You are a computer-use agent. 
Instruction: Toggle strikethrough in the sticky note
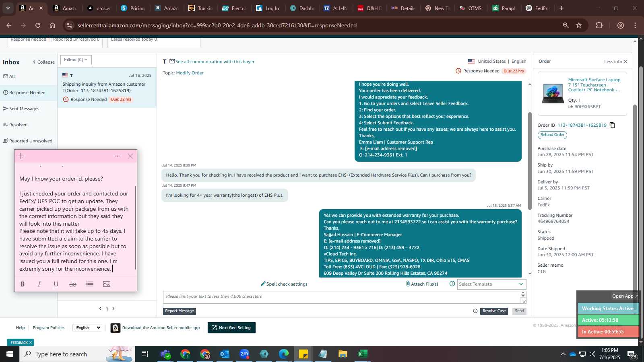(x=73, y=284)
